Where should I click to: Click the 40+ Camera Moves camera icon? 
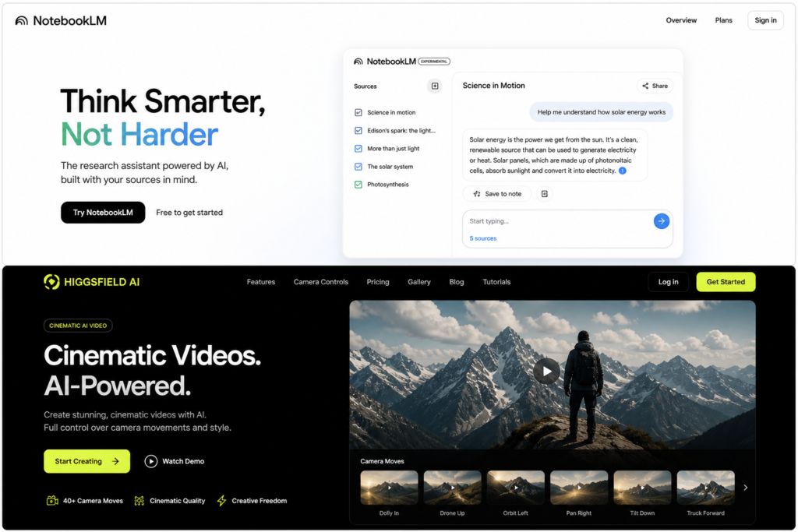pos(52,501)
